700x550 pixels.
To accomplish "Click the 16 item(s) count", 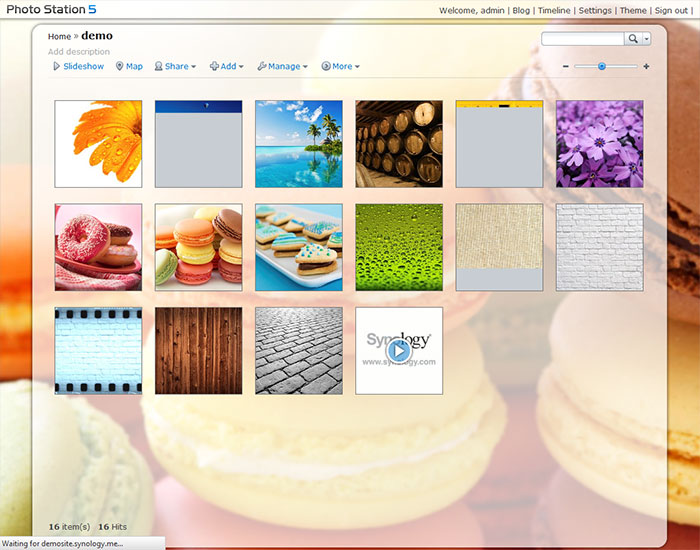I will [x=69, y=527].
